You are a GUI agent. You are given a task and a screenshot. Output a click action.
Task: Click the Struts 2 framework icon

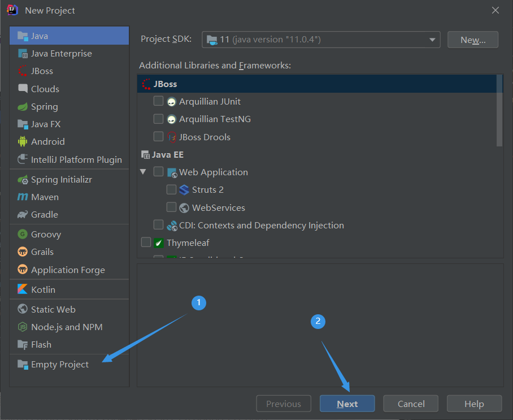[x=184, y=189]
